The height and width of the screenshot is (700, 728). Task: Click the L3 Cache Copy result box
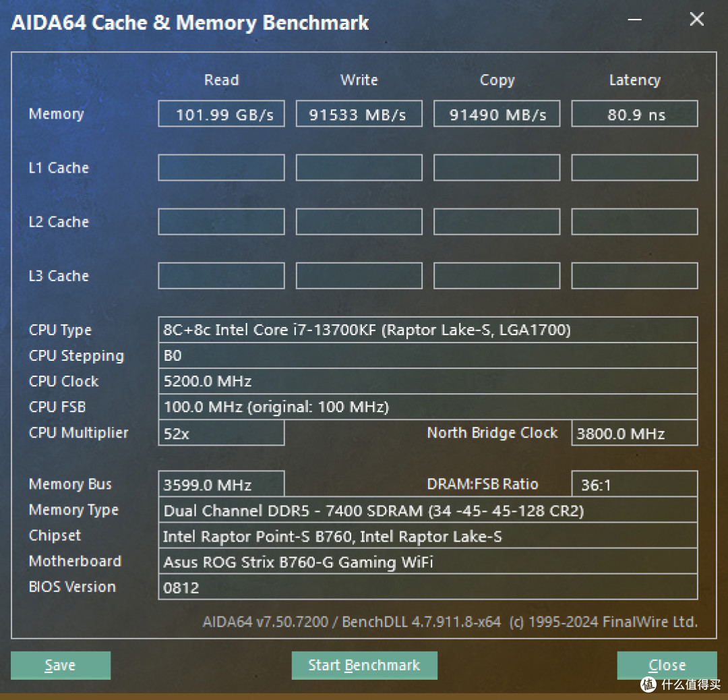[x=497, y=276]
